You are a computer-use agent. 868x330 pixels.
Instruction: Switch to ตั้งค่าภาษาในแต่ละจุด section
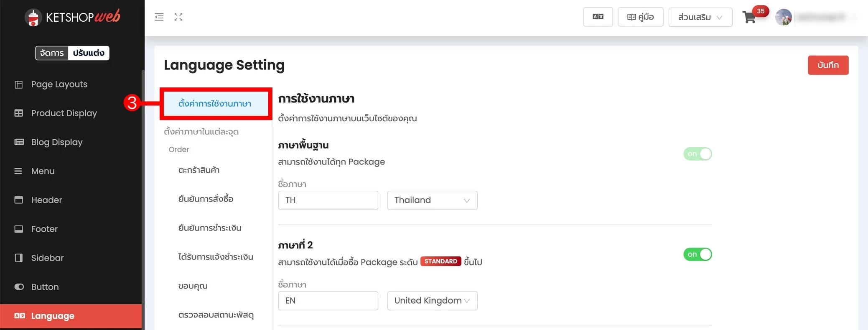(201, 131)
